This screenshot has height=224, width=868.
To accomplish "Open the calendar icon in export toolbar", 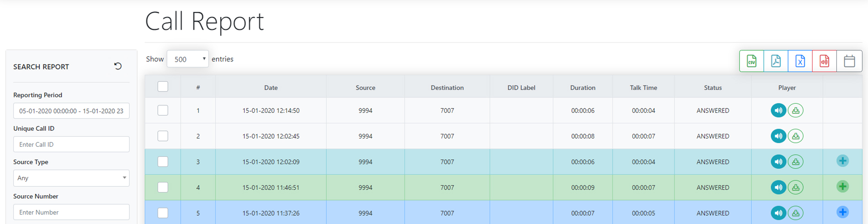I will [x=849, y=61].
